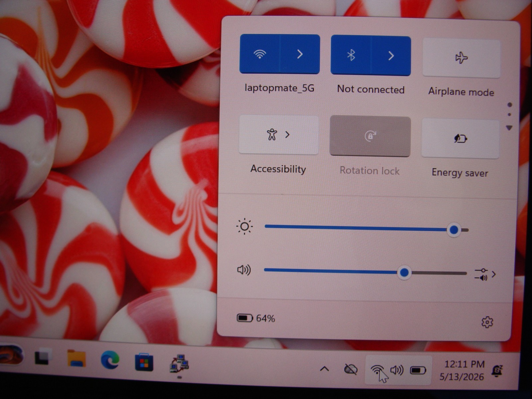This screenshot has width=532, height=399.
Task: Open notifications bell with do not disturb
Action: pos(497,371)
